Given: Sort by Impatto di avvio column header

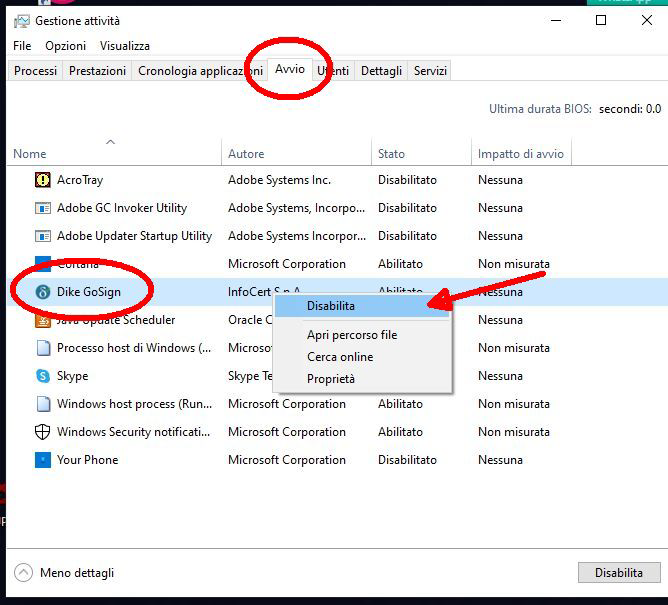Looking at the screenshot, I should tap(521, 153).
